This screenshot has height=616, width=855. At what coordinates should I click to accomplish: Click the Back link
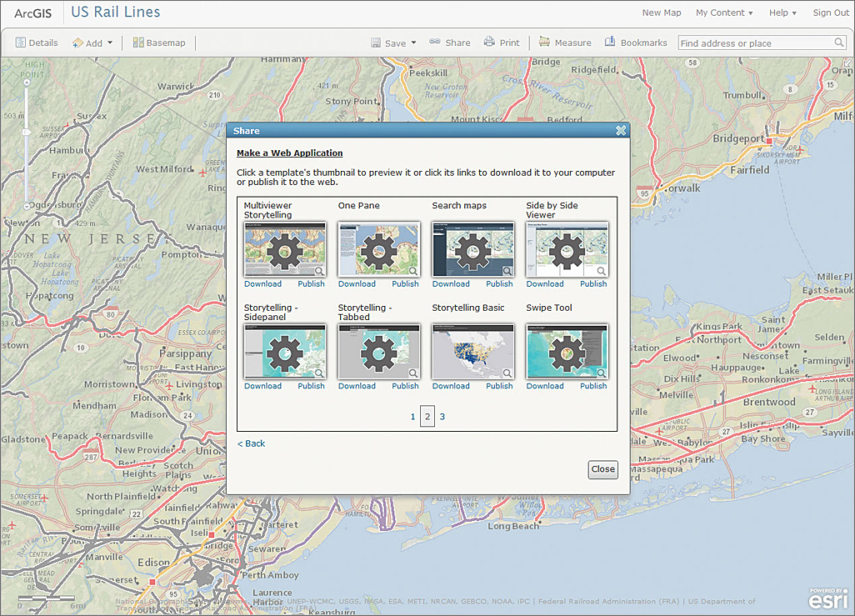[x=252, y=443]
